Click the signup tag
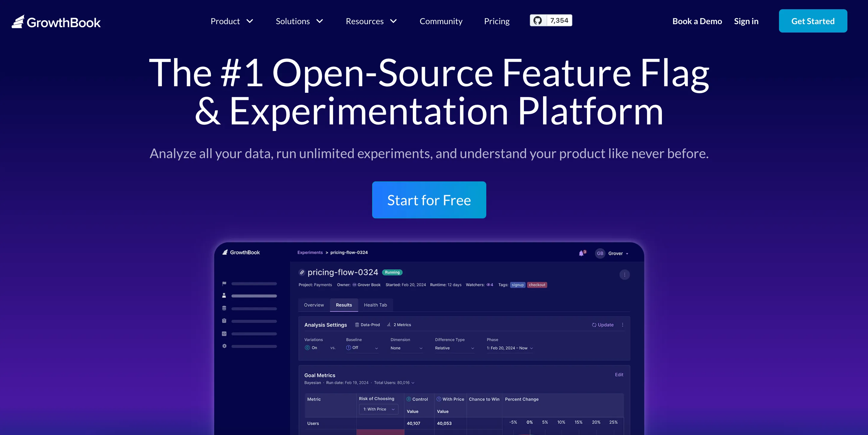Screen dimensions: 868x435 click(x=518, y=285)
